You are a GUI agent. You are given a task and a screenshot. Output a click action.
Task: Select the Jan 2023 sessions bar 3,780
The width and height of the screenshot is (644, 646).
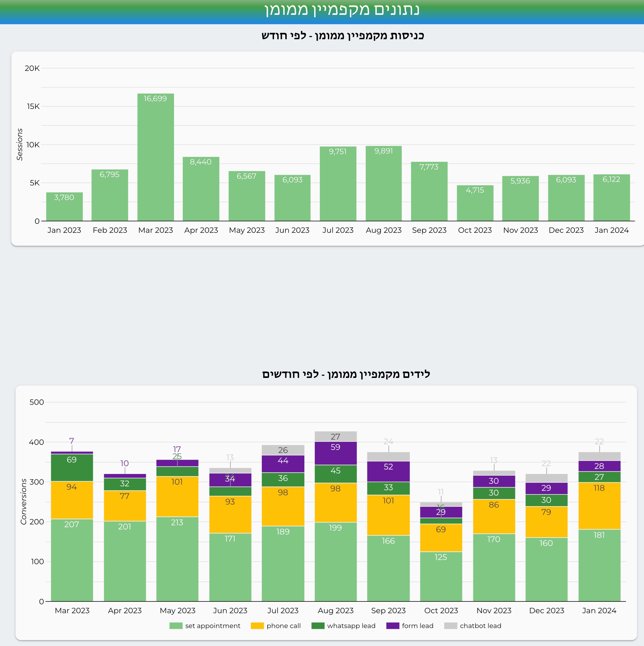coord(64,207)
